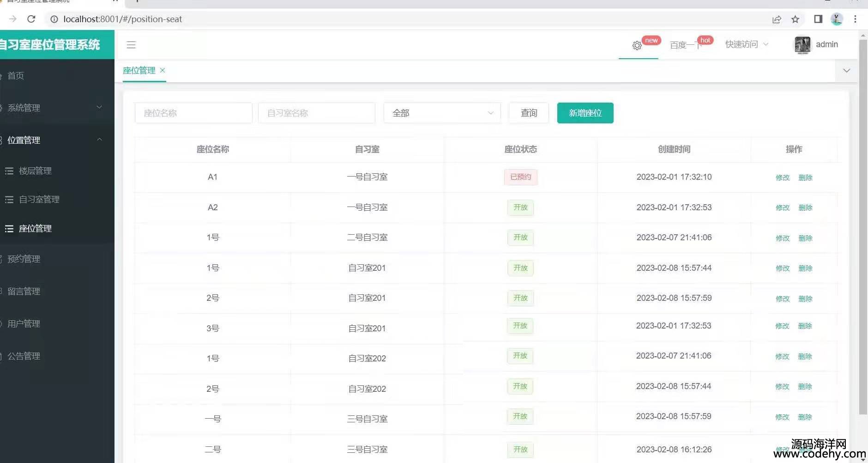The width and height of the screenshot is (868, 463).
Task: Open Chrome three-dot menu
Action: (x=855, y=19)
